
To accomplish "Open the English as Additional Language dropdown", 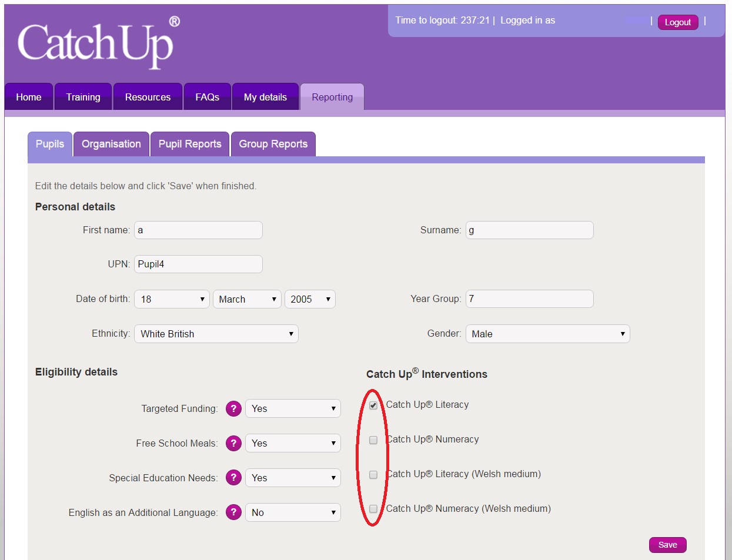I will click(x=293, y=512).
